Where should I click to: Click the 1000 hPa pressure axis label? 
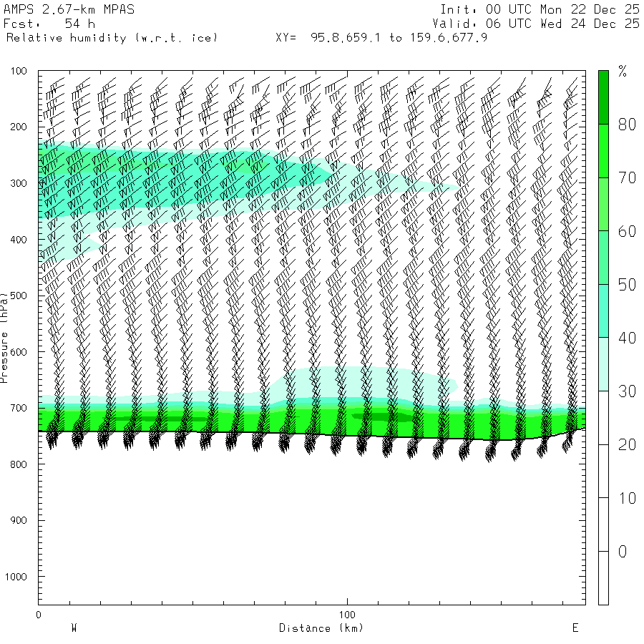tap(16, 577)
